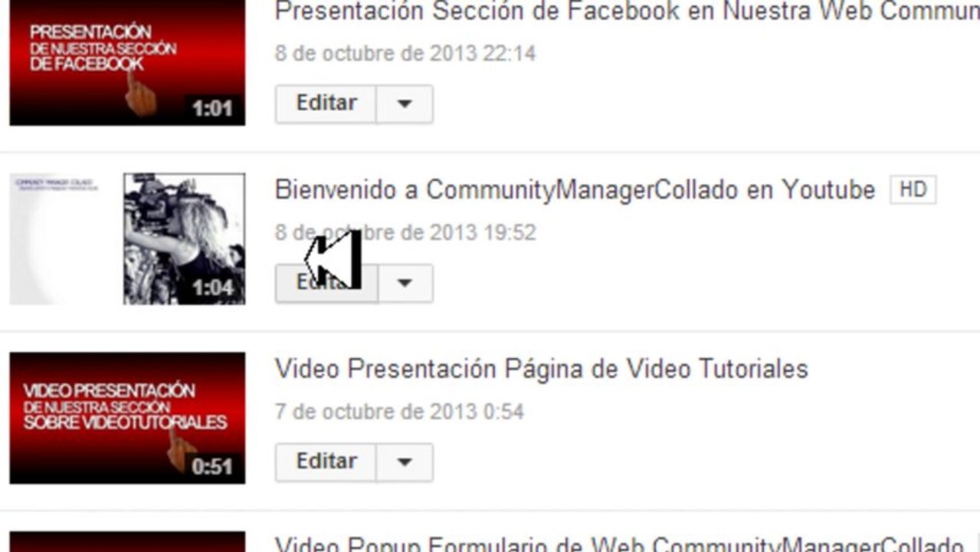The height and width of the screenshot is (552, 980).
Task: Click the Bienvenido video thumbnail with camera operator
Action: click(x=127, y=238)
